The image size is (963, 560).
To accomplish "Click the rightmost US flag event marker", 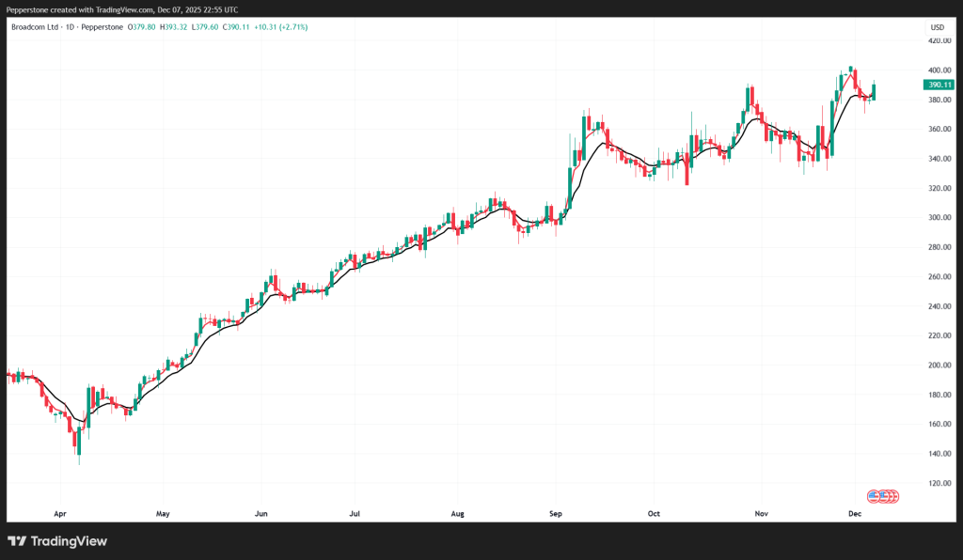I will tap(893, 495).
